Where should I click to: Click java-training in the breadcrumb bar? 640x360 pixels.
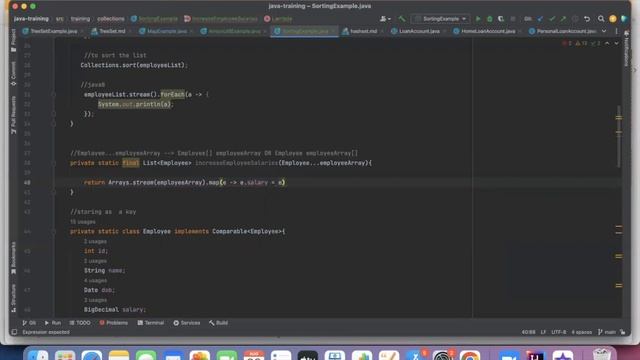pyautogui.click(x=31, y=19)
